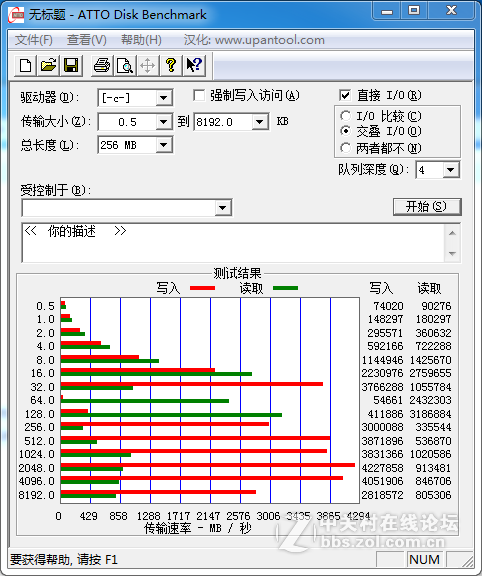
Task: Close the ATTO Disk Benchmark window
Action: coord(451,11)
